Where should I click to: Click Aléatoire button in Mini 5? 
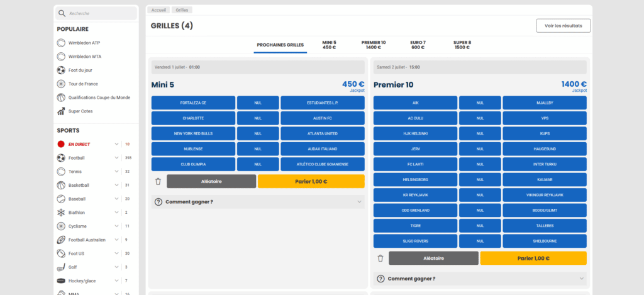(211, 181)
